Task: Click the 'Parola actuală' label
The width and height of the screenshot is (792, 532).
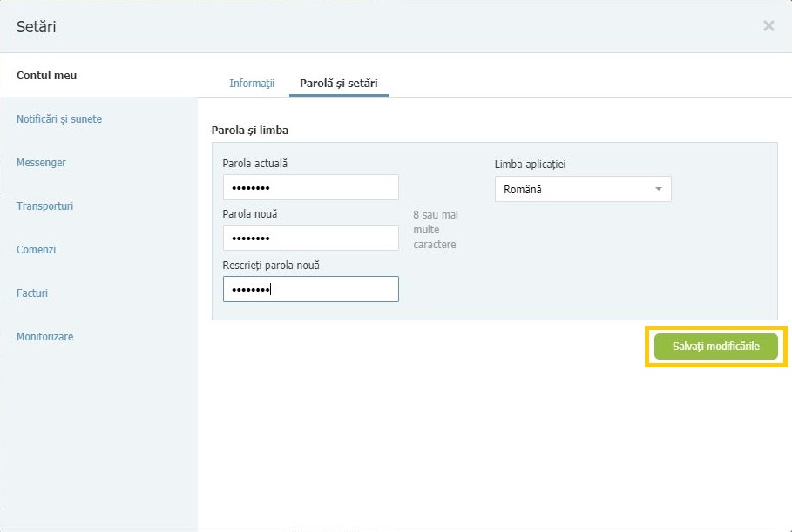Action: [254, 164]
